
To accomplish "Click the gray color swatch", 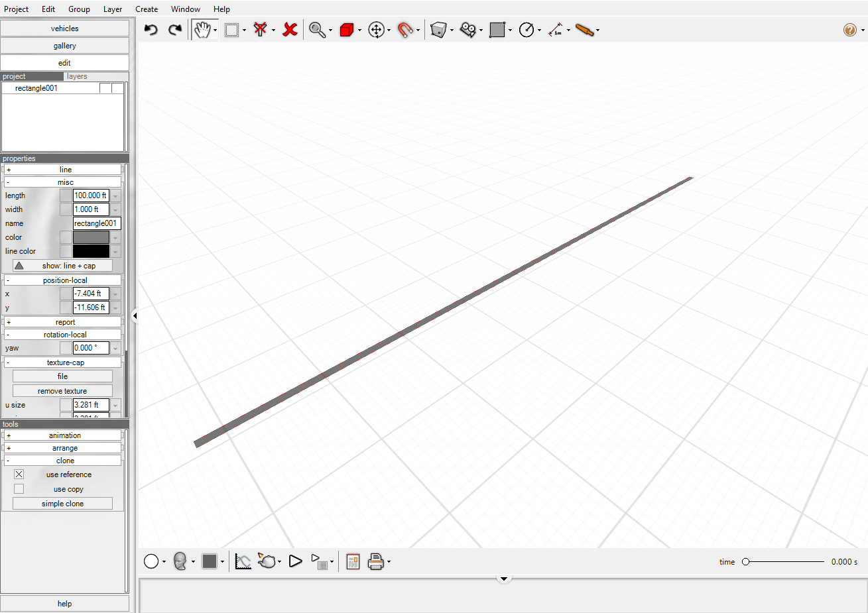I will 91,237.
